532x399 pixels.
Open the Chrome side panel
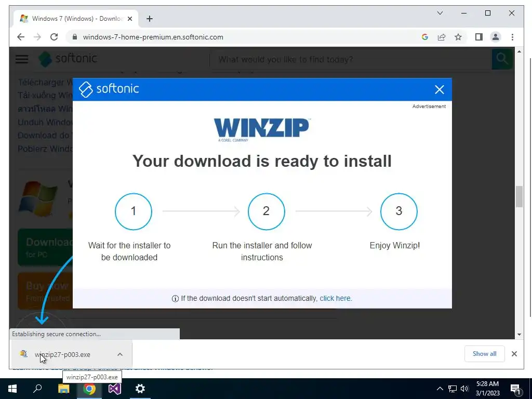tap(478, 37)
